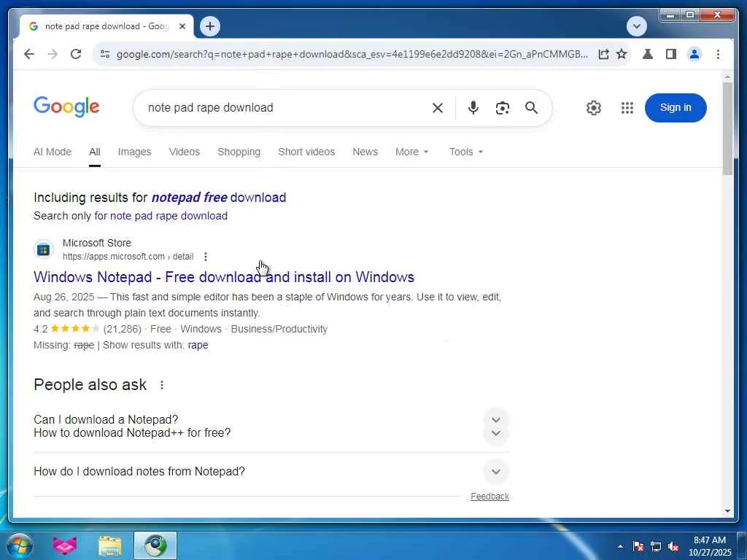
Task: Bookmark this page with the star
Action: click(x=622, y=54)
